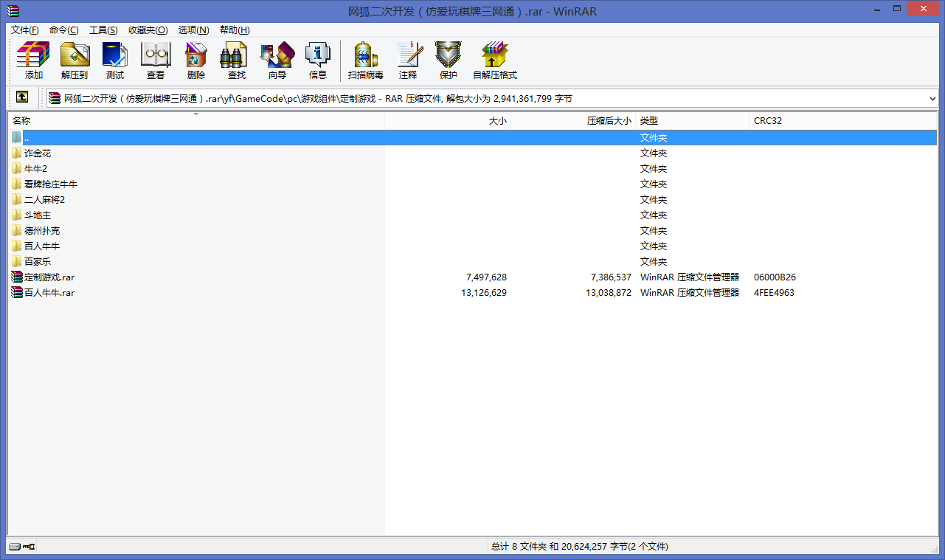Select the 德州扑克 folder
This screenshot has height=560, width=945.
(42, 231)
